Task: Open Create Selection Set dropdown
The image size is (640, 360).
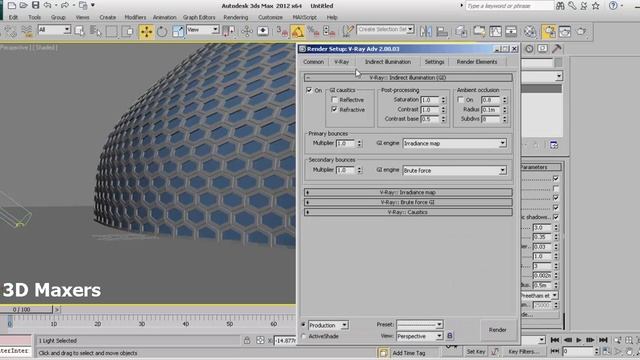Action: 385,30
